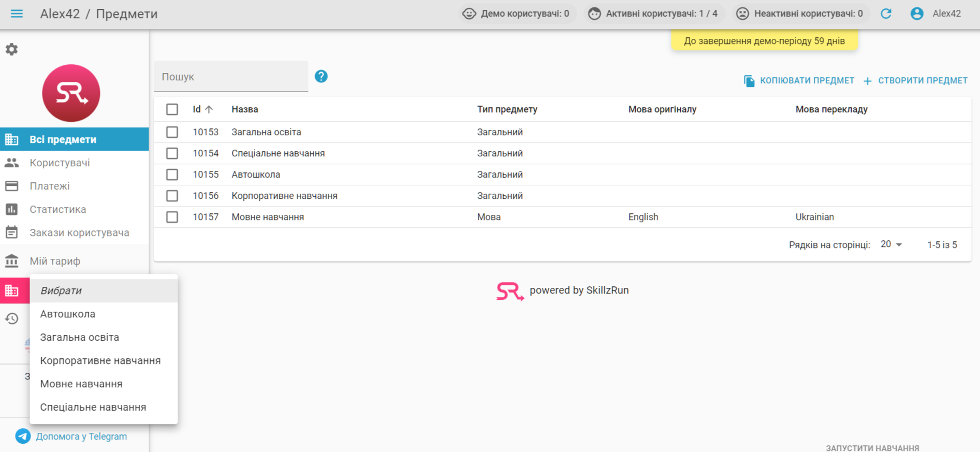Click English cell in Мовне навчання row
The width and height of the screenshot is (980, 452).
tap(643, 217)
